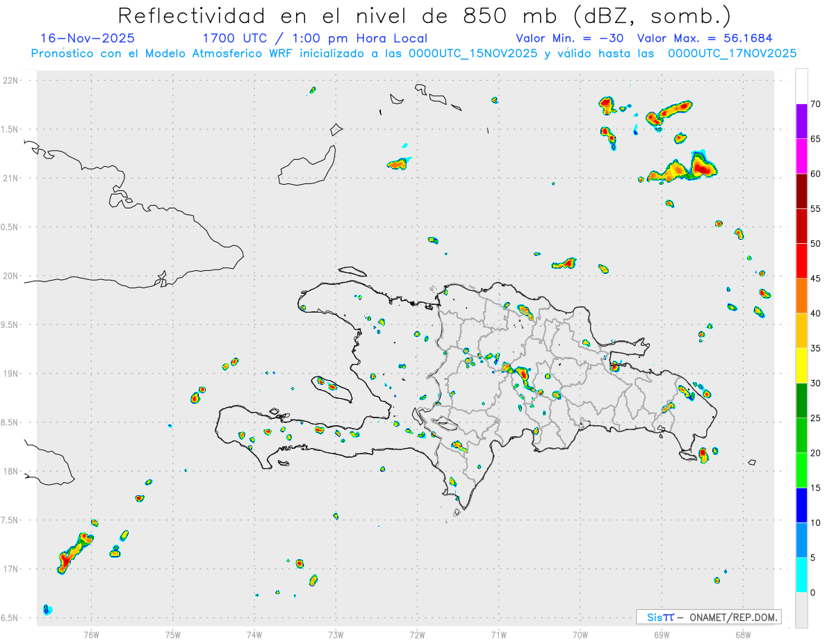This screenshot has width=834, height=644.
Task: Pick the cyan 0–5 dBZ colorbar segment
Action: (801, 575)
